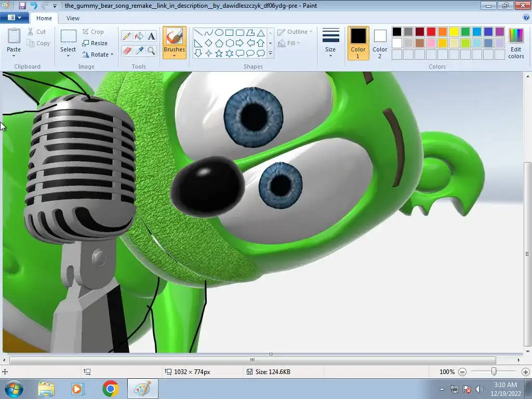Activate Color 2 selector
The height and width of the screenshot is (399, 532).
[x=380, y=43]
